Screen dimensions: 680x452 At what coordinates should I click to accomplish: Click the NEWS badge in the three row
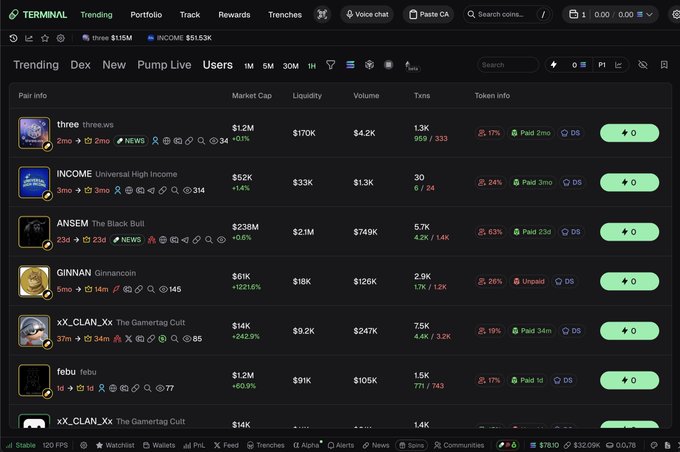(131, 141)
